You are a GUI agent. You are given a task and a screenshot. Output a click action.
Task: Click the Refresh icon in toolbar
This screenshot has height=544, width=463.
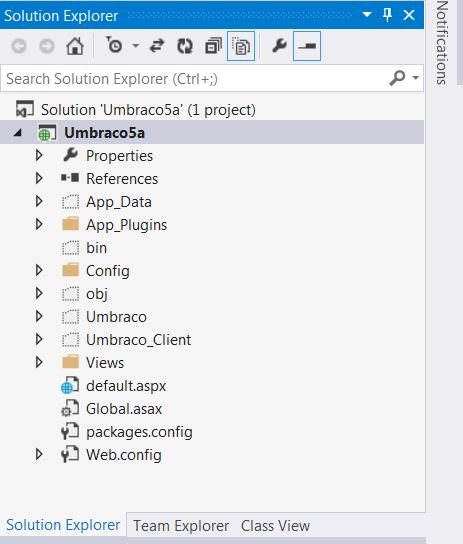(x=185, y=46)
